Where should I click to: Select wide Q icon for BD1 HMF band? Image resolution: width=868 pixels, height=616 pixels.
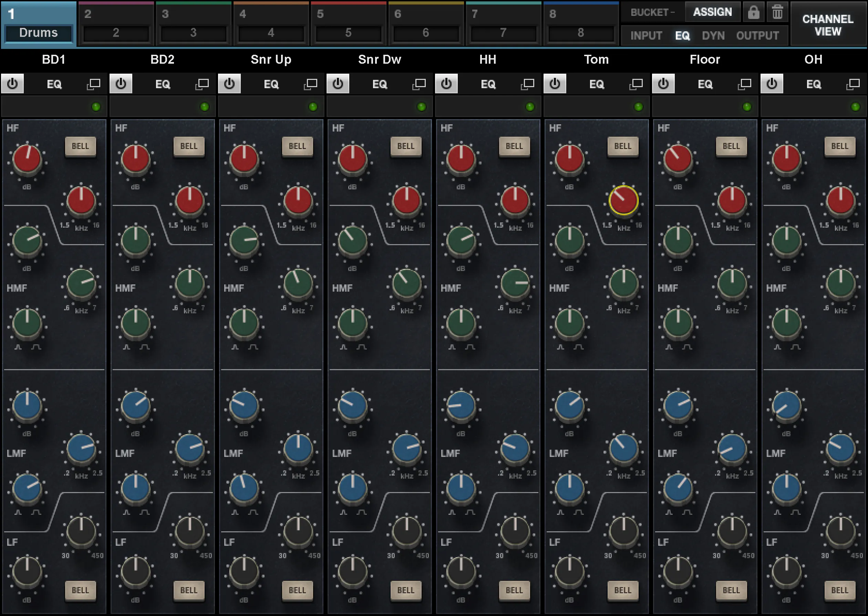pyautogui.click(x=36, y=347)
